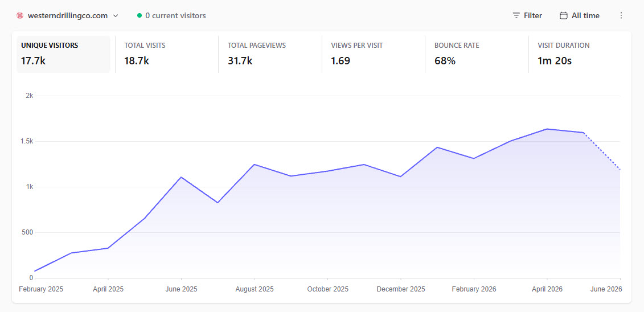This screenshot has height=312, width=644.
Task: Click the calendar icon beside All time
Action: click(564, 15)
